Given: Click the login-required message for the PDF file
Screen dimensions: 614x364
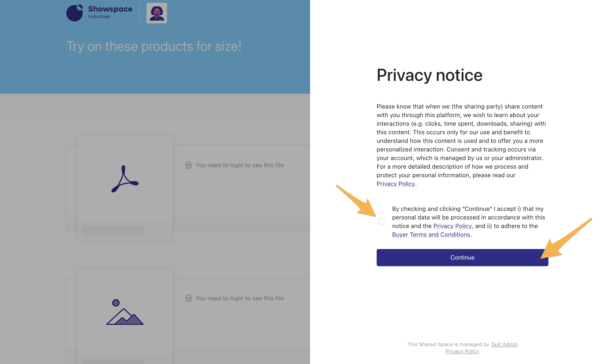Looking at the screenshot, I should [239, 165].
